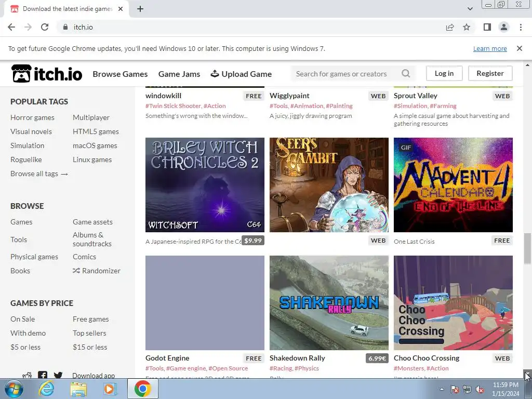Open Game Jams in the header
Image resolution: width=532 pixels, height=399 pixels.
tap(179, 74)
